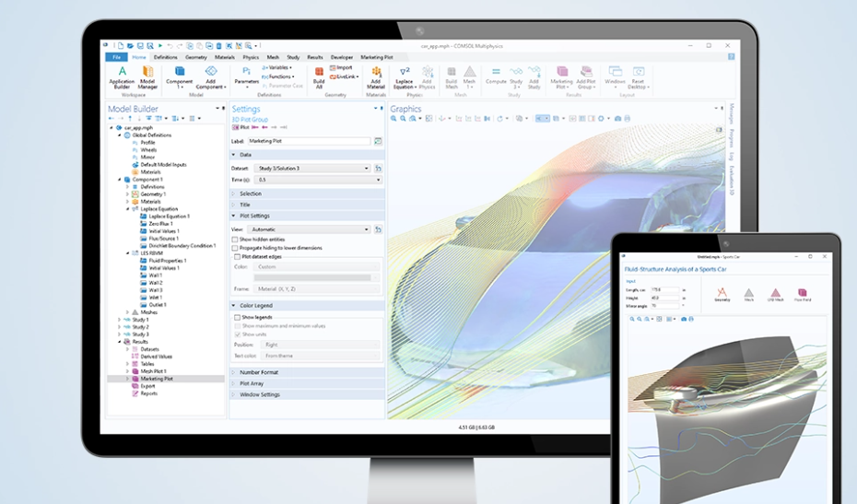Screen dimensions: 857x504
Task: Open the Application Builder
Action: pyautogui.click(x=122, y=77)
